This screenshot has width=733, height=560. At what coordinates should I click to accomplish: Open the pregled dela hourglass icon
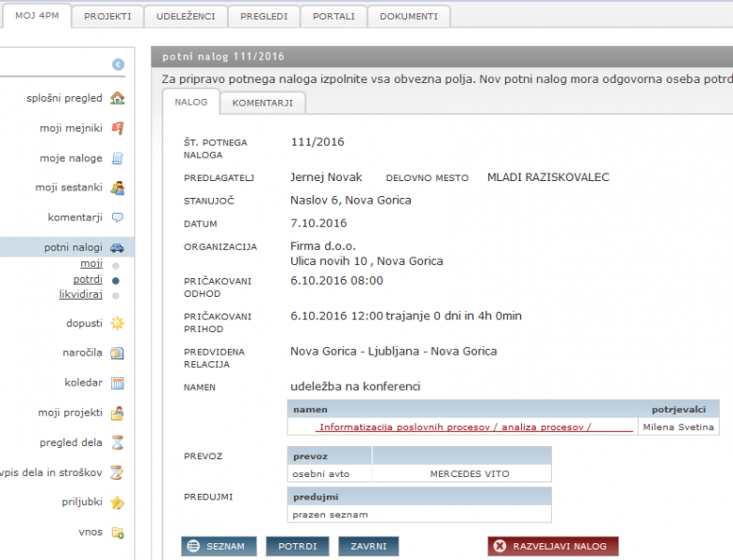coord(118,442)
